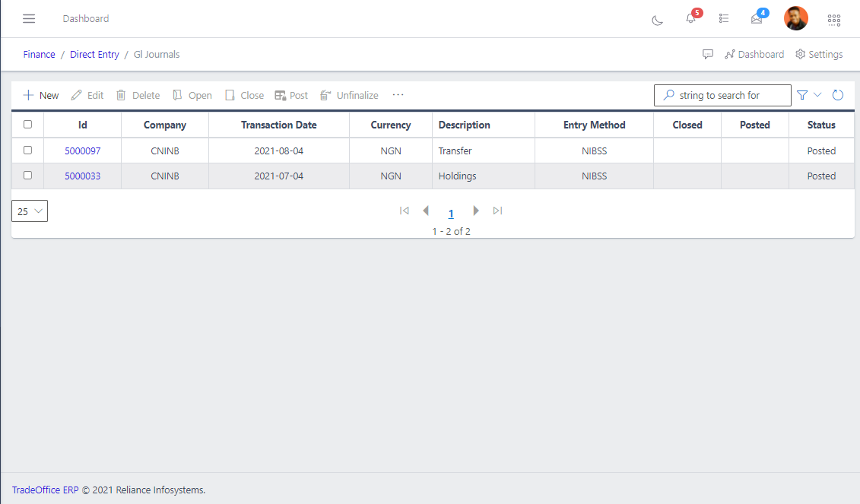Open the feedback comment icon near breadcrumbs
The image size is (860, 504).
click(x=708, y=54)
